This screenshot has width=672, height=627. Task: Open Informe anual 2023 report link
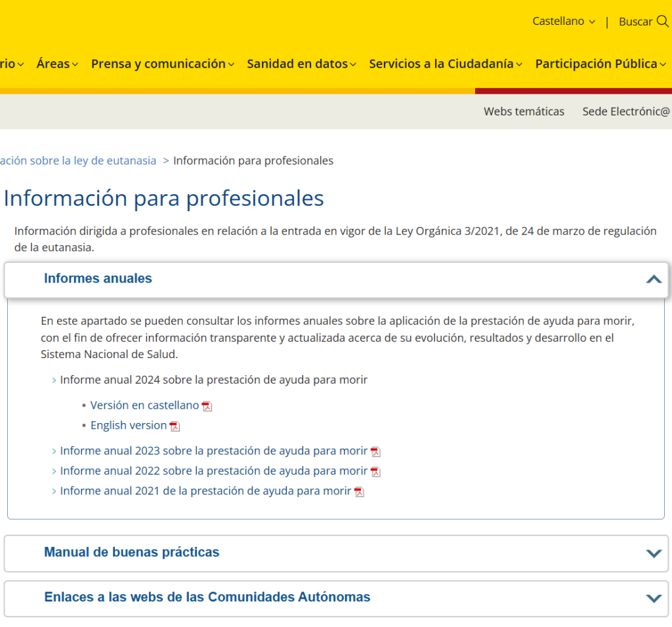click(x=213, y=451)
